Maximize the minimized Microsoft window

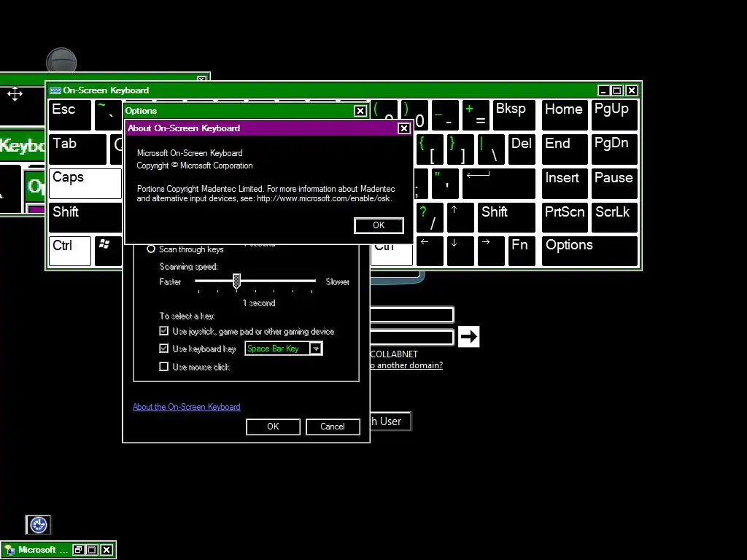(92, 550)
